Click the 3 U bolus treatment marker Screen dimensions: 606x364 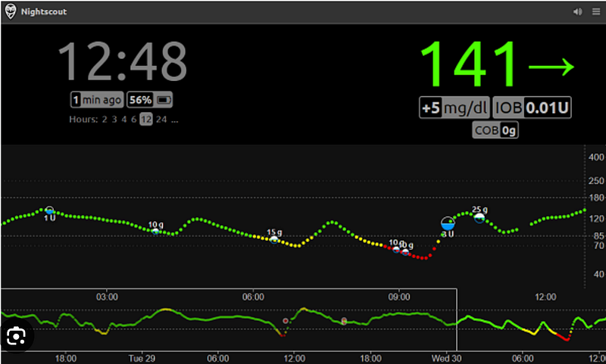click(448, 223)
